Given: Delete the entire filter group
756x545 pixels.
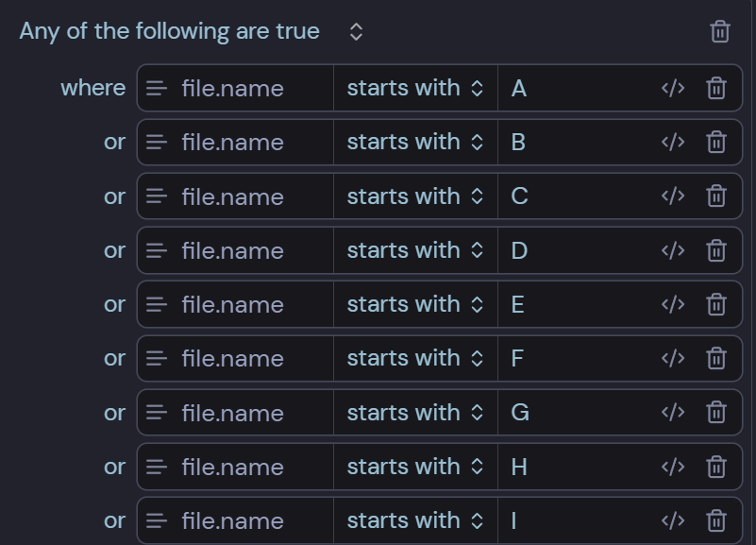Looking at the screenshot, I should [720, 32].
